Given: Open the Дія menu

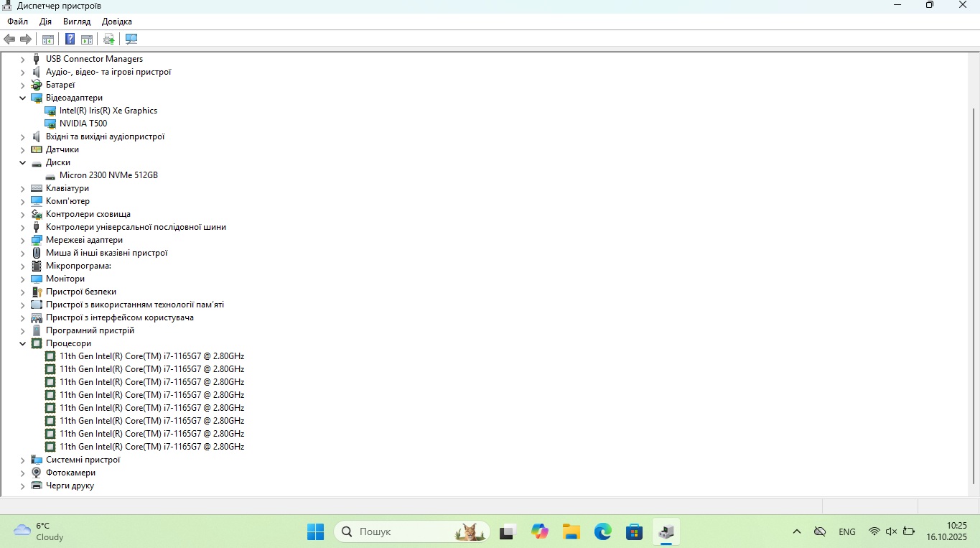Looking at the screenshot, I should [45, 22].
